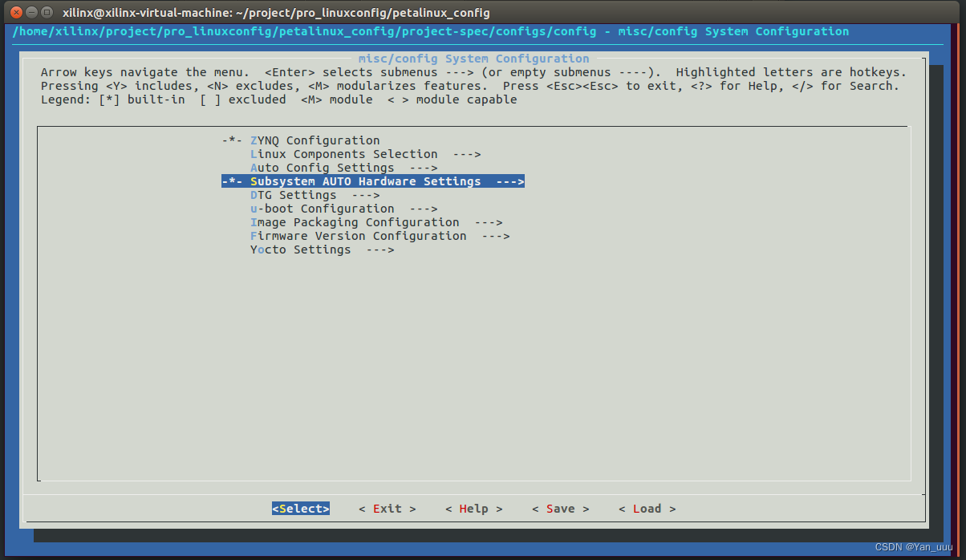The height and width of the screenshot is (560, 966).
Task: Load a configuration file
Action: pyautogui.click(x=647, y=508)
